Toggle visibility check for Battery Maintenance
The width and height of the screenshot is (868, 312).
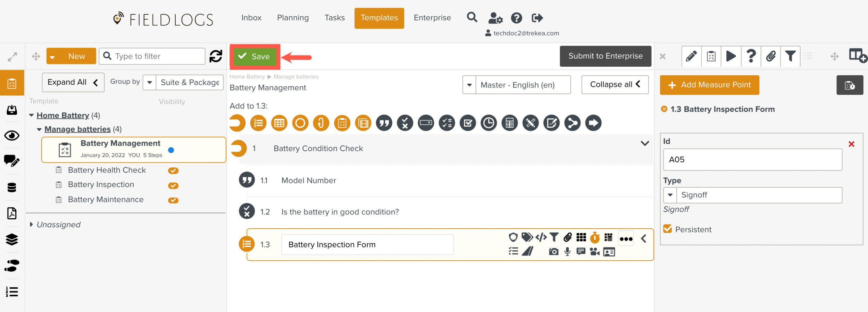(173, 200)
